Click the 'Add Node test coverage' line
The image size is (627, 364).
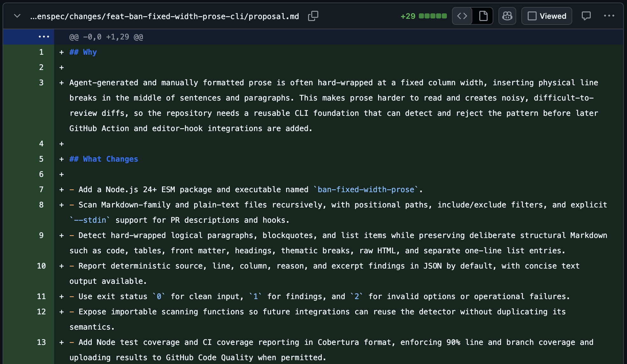(331, 350)
